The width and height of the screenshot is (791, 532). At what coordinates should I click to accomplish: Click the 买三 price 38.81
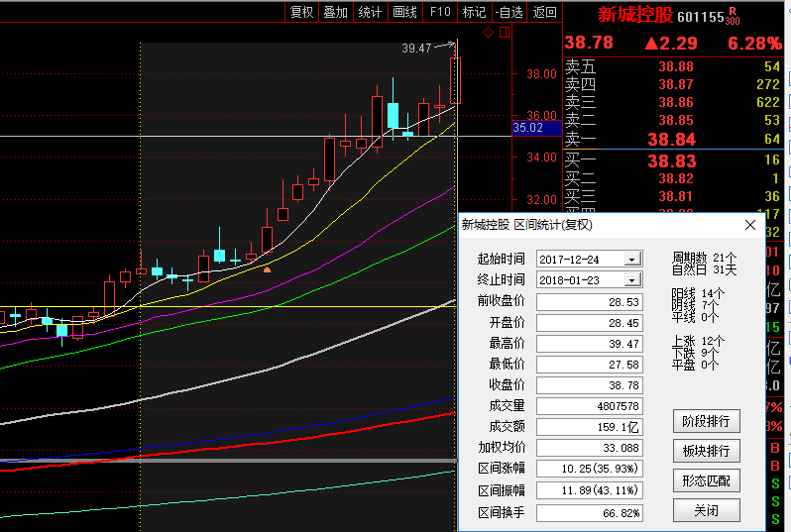(676, 196)
